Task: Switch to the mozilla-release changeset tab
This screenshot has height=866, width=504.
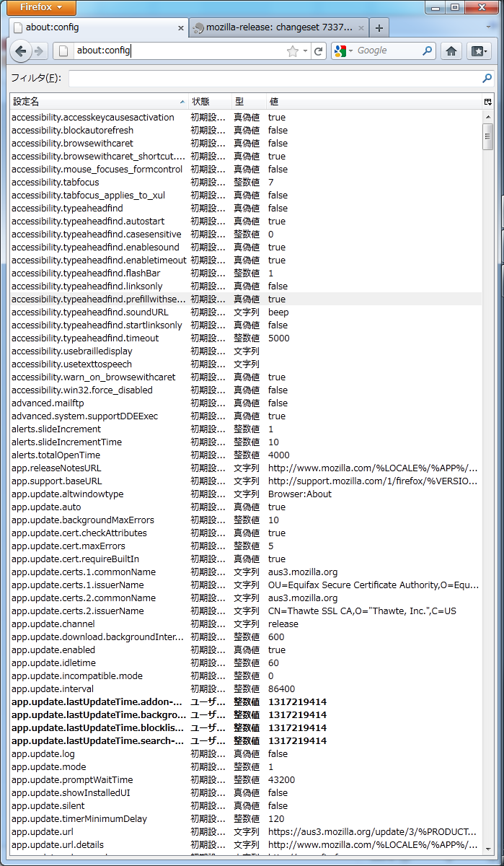Action: coord(278,28)
